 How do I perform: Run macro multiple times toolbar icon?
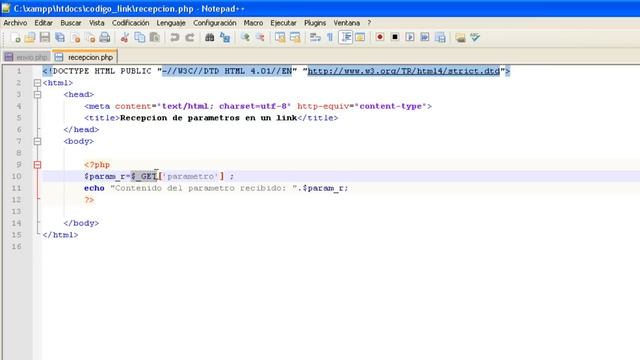pos(425,38)
